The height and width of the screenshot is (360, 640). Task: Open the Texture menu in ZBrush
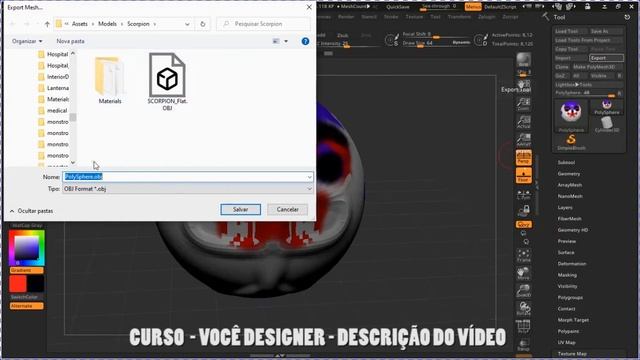[x=414, y=17]
